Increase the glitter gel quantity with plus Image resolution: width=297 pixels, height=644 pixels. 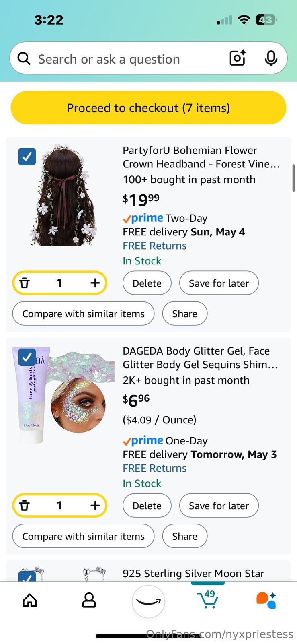coord(95,505)
